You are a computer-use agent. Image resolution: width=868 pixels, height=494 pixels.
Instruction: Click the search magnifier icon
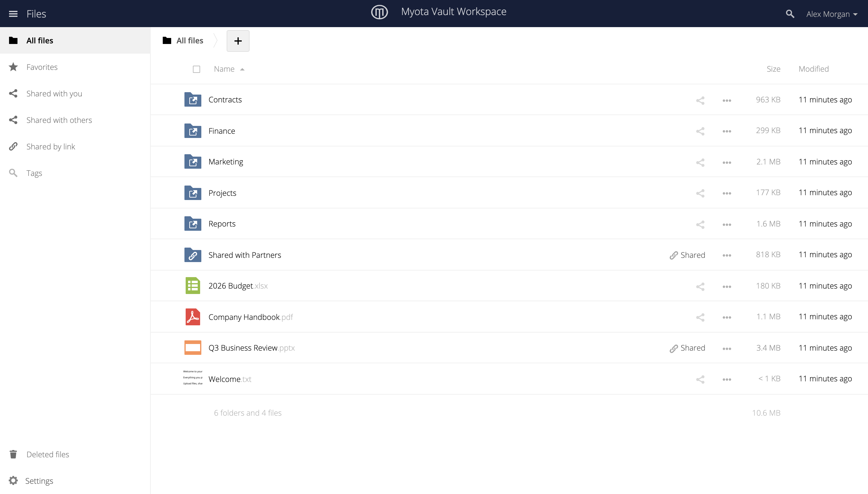(x=790, y=14)
